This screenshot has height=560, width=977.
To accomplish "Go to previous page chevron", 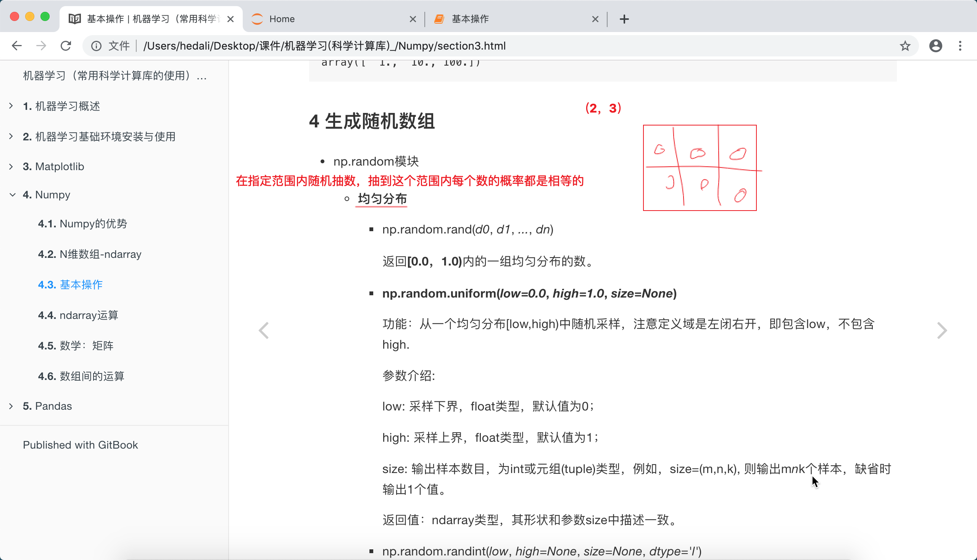I will coord(264,330).
